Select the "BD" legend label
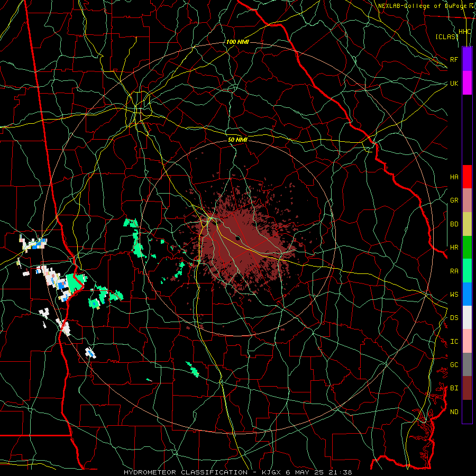The height and width of the screenshot is (476, 476). pyautogui.click(x=454, y=224)
